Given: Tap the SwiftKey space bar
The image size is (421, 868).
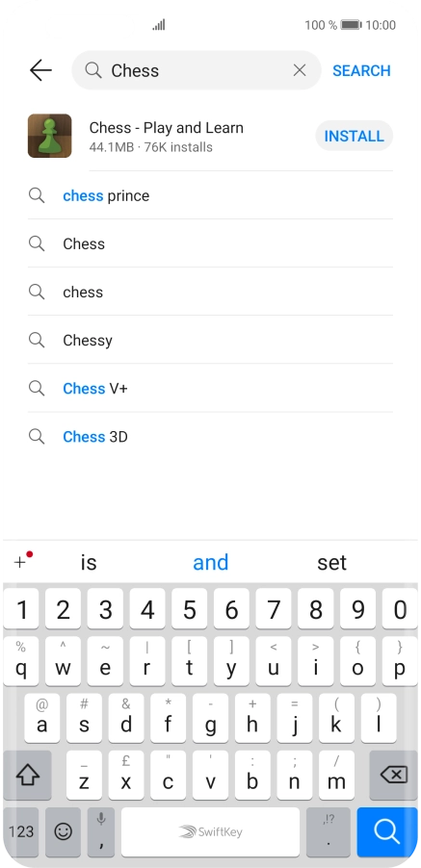Looking at the screenshot, I should pos(210,831).
